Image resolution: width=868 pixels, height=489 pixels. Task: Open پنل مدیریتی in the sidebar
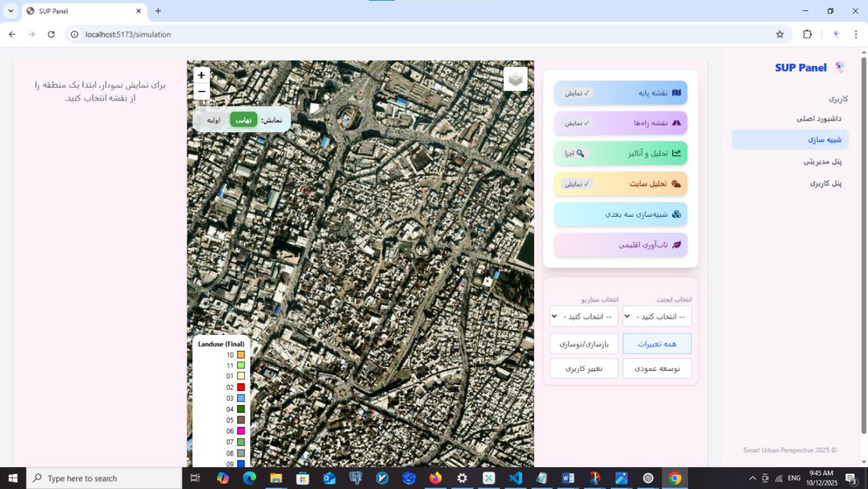[x=822, y=161]
